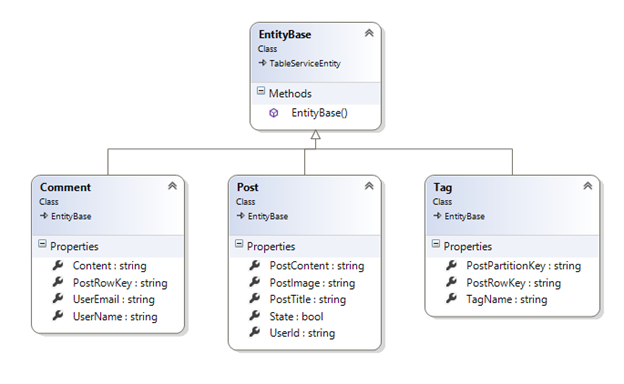
Task: Collapse the Properties section of Comment class
Action: [x=42, y=244]
